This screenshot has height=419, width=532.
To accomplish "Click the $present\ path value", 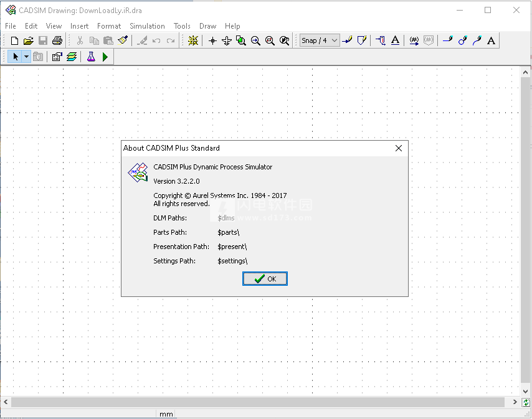I will coord(232,247).
